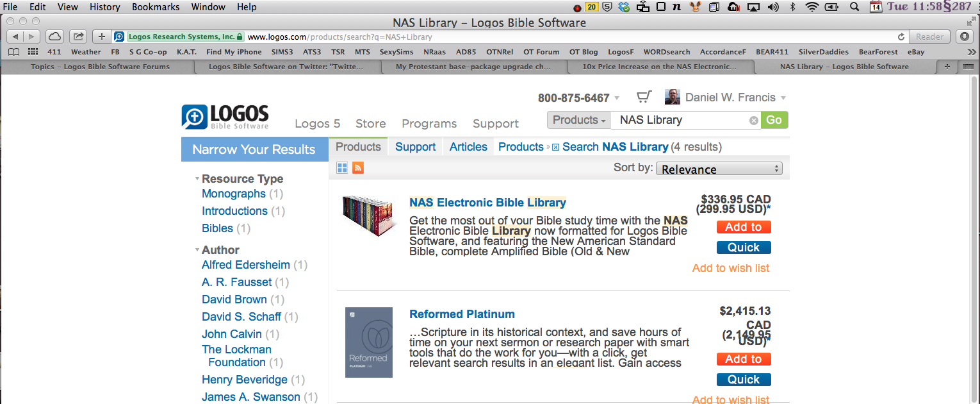The width and height of the screenshot is (980, 404).
Task: Open account dropdown arrow after Daniel W. Francis
Action: pyautogui.click(x=783, y=98)
